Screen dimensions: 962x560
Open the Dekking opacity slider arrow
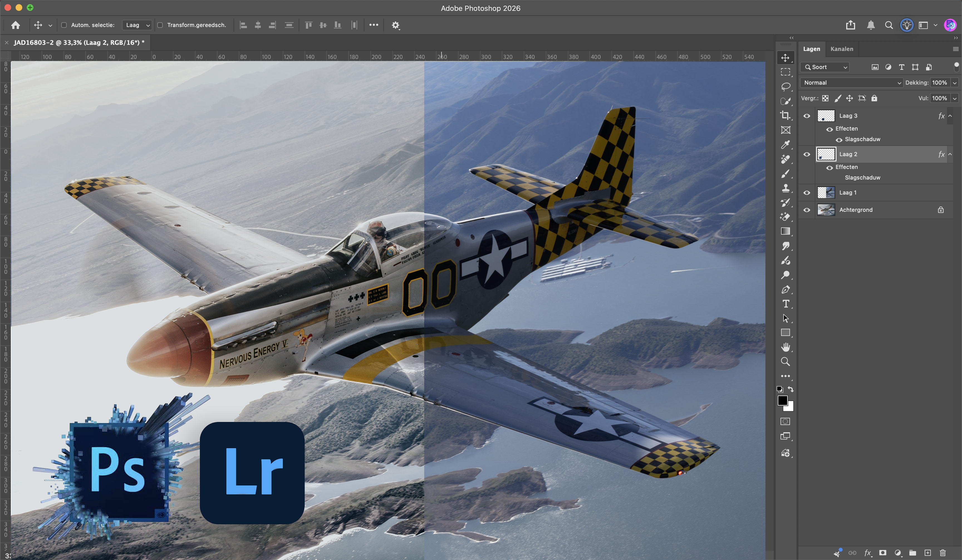[955, 83]
